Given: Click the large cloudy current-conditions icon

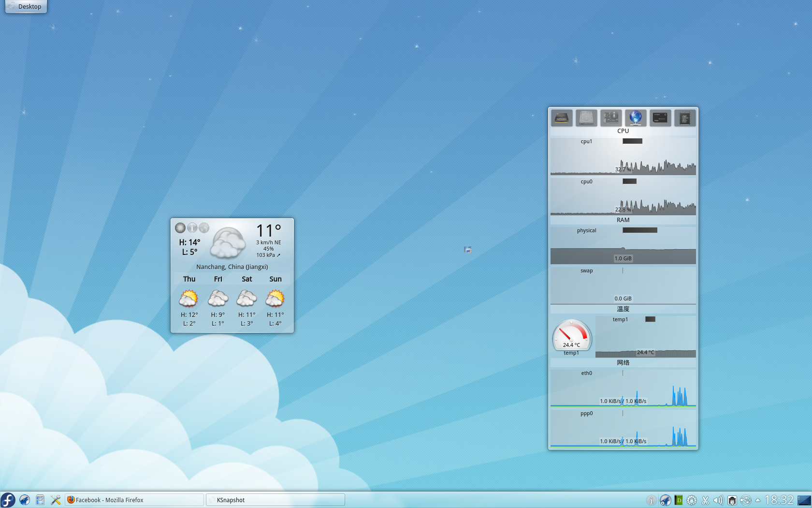Looking at the screenshot, I should click(x=228, y=243).
